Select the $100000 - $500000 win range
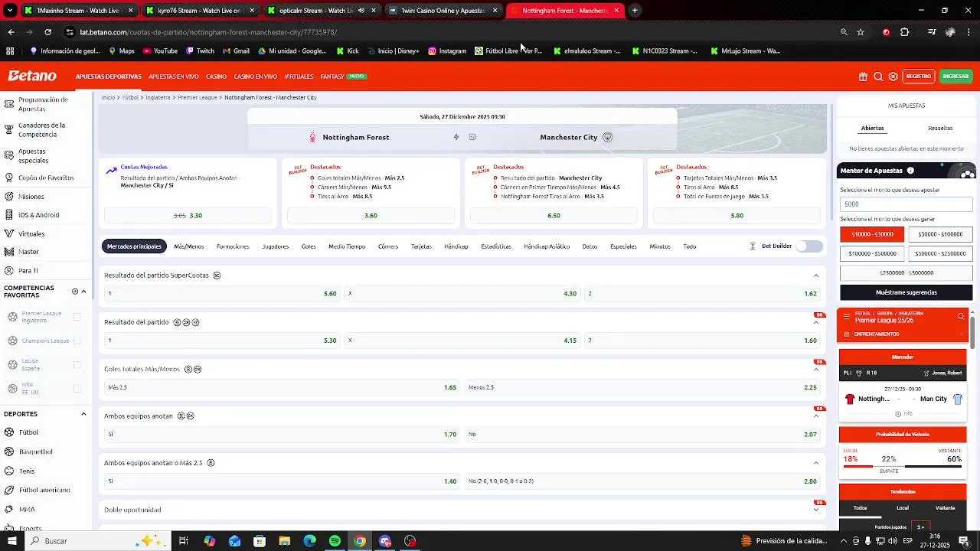980x551 pixels. [872, 253]
